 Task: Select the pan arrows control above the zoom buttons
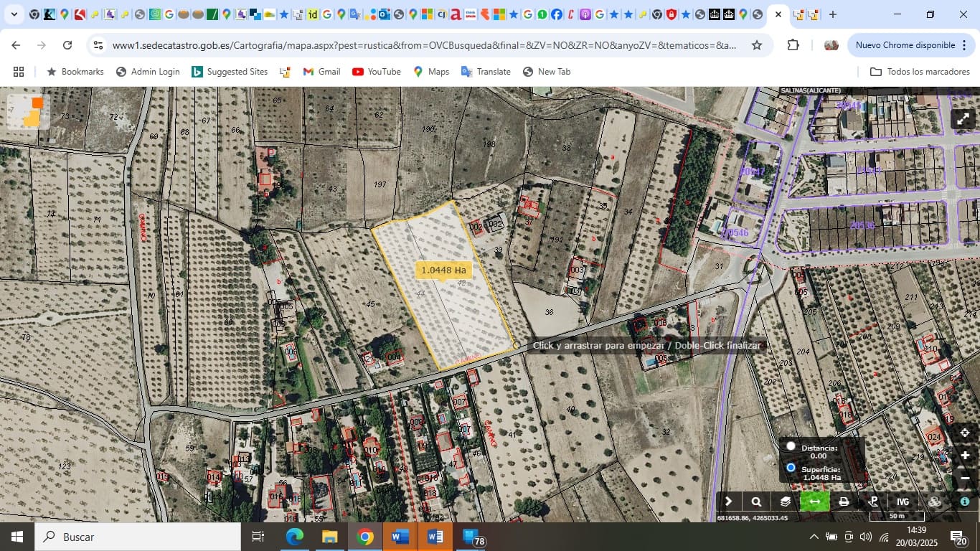tap(965, 432)
